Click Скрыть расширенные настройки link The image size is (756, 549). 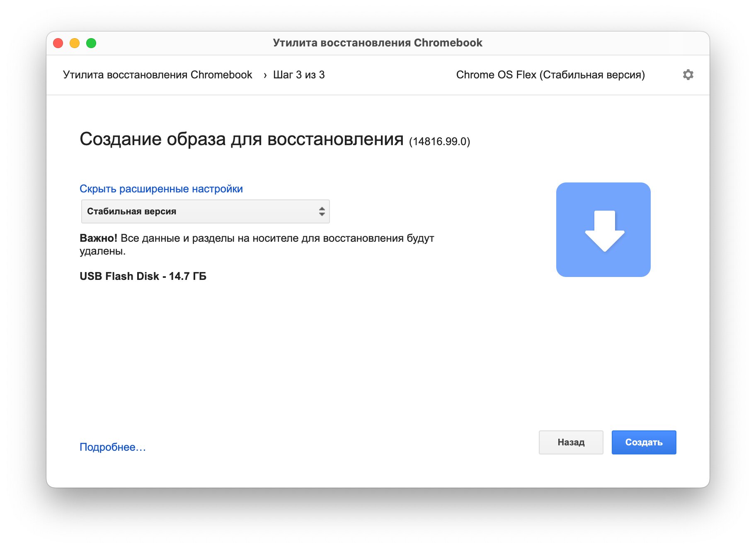(x=161, y=189)
